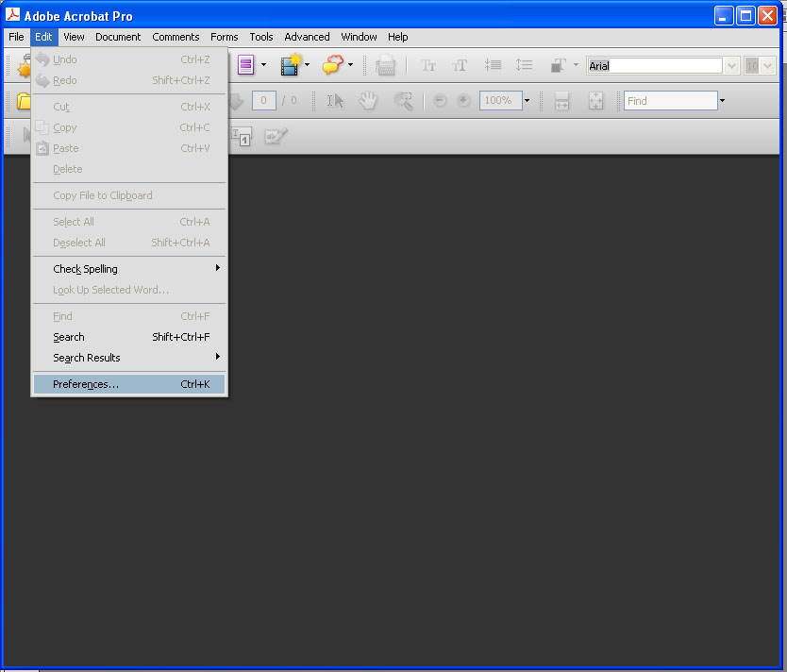Image resolution: width=787 pixels, height=672 pixels.
Task: Click the purple Forms toolbar icon
Action: click(x=246, y=65)
